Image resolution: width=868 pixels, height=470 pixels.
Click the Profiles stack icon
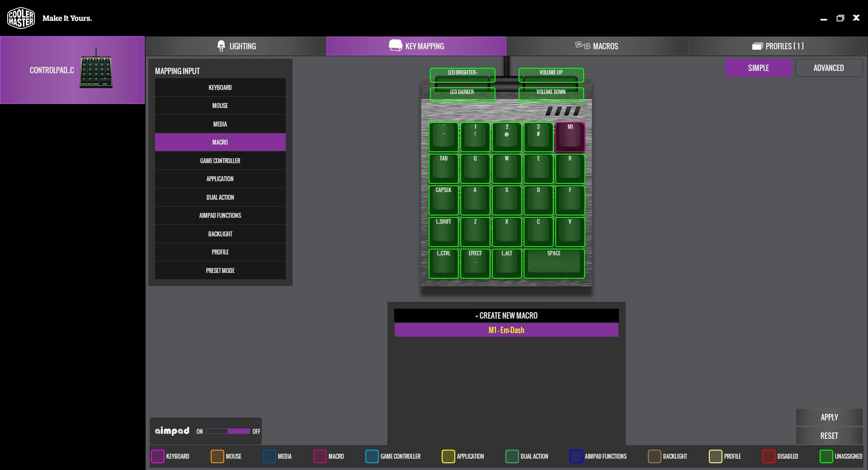758,46
